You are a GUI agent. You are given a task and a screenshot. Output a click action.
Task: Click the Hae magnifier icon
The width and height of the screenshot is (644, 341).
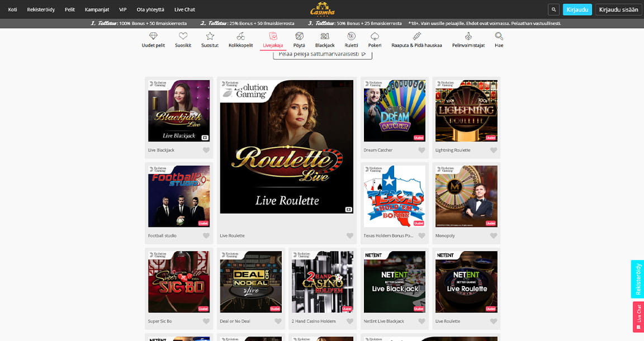(x=499, y=36)
